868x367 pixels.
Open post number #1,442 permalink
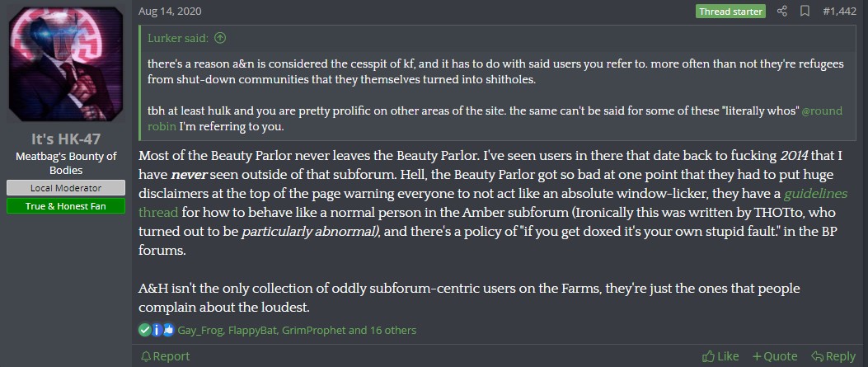coord(839,11)
